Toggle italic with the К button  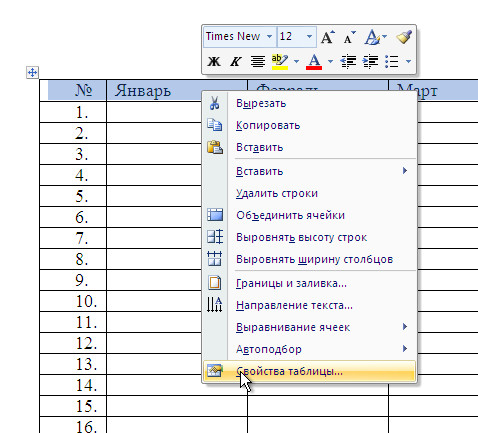point(236,61)
